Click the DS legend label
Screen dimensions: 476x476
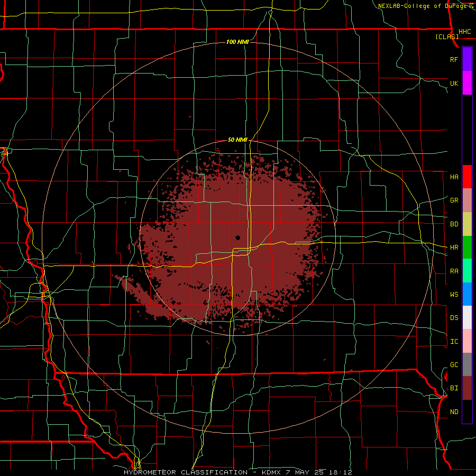click(x=454, y=318)
